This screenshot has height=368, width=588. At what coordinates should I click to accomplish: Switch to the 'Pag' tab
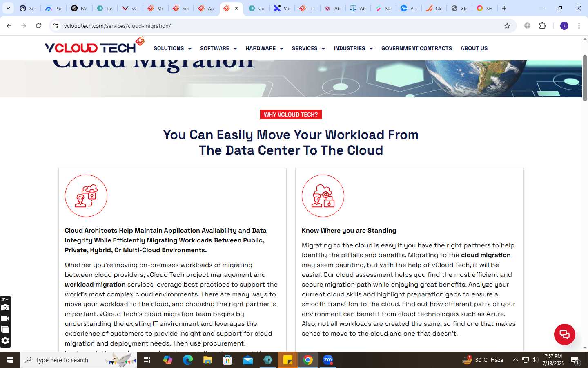pyautogui.click(x=53, y=8)
